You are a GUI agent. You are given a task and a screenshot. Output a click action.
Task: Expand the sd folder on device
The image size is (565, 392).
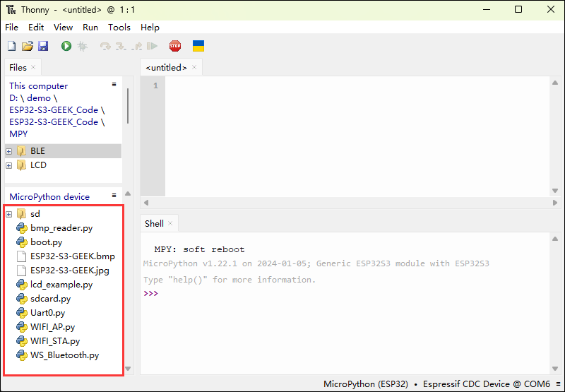tap(9, 214)
